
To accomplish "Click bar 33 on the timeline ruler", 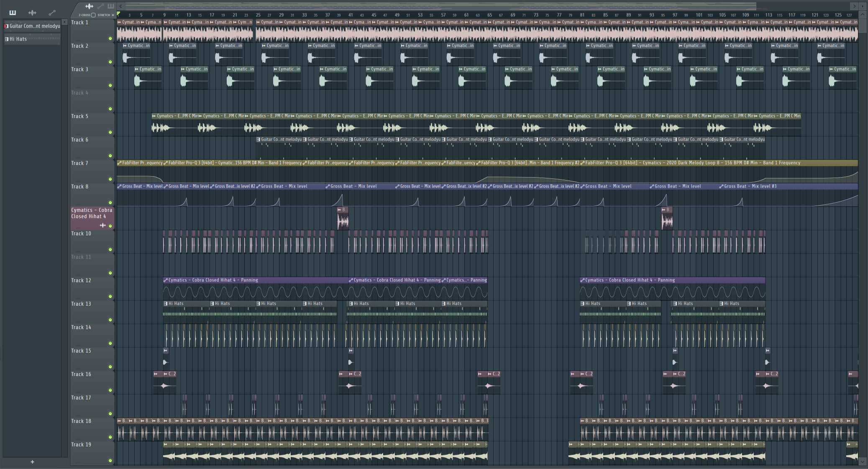I will click(x=304, y=15).
